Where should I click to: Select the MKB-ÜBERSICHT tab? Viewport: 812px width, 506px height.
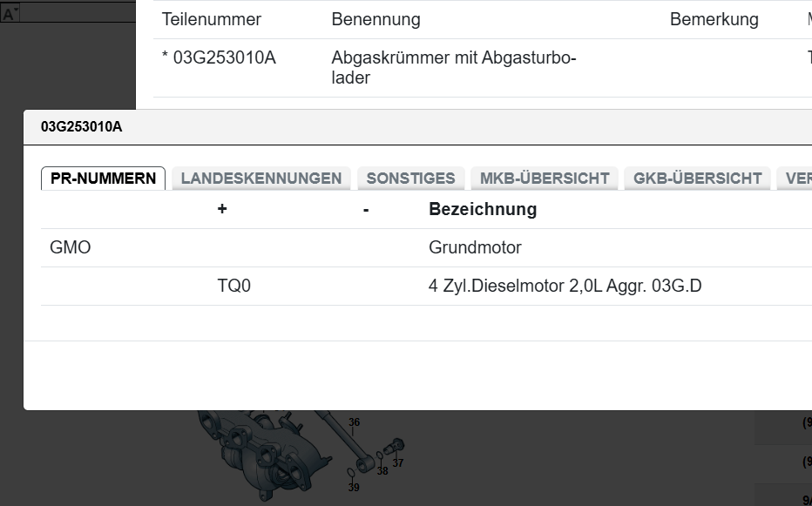(545, 179)
